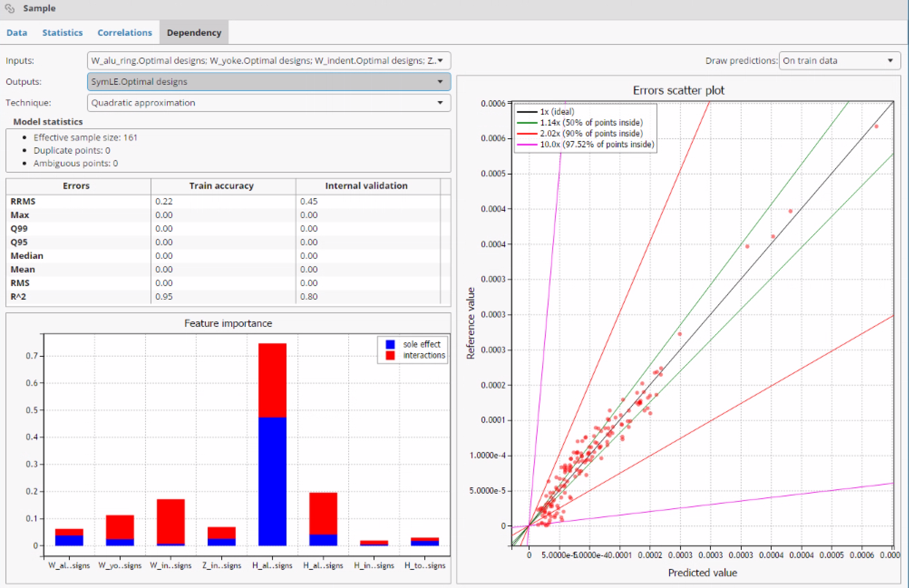Viewport: 909px width, 588px height.
Task: Click the W_al..signs axis label
Action: click(x=69, y=566)
